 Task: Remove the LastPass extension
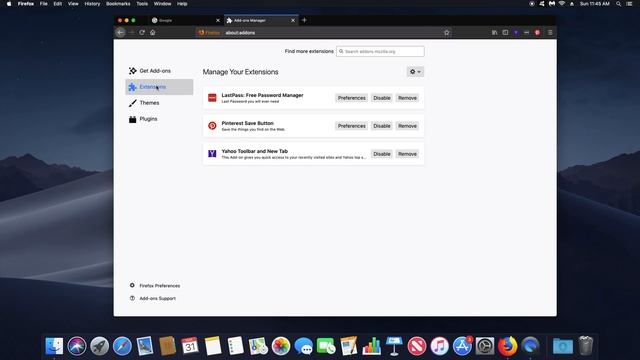[x=407, y=98]
